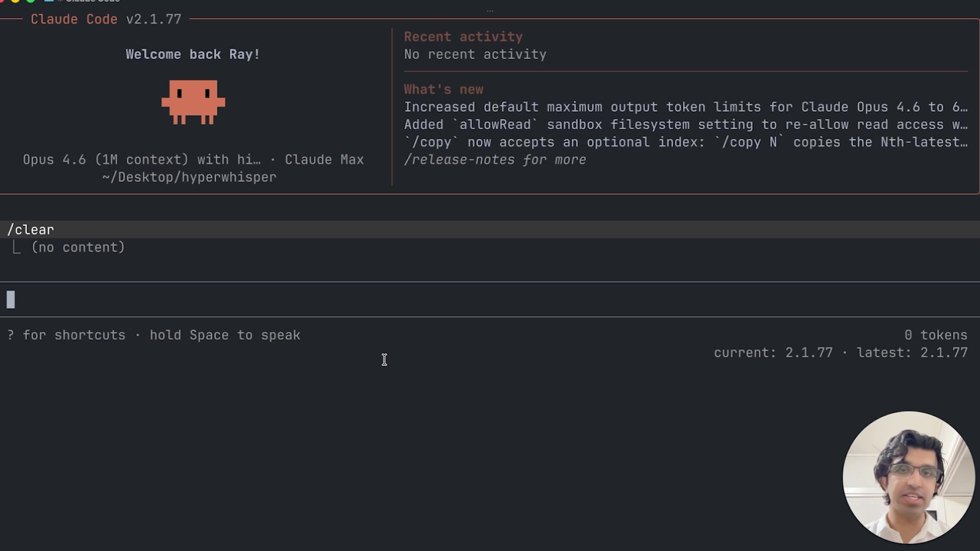Screen dimensions: 980x551
Task: Click the output token limits release note
Action: [685, 107]
